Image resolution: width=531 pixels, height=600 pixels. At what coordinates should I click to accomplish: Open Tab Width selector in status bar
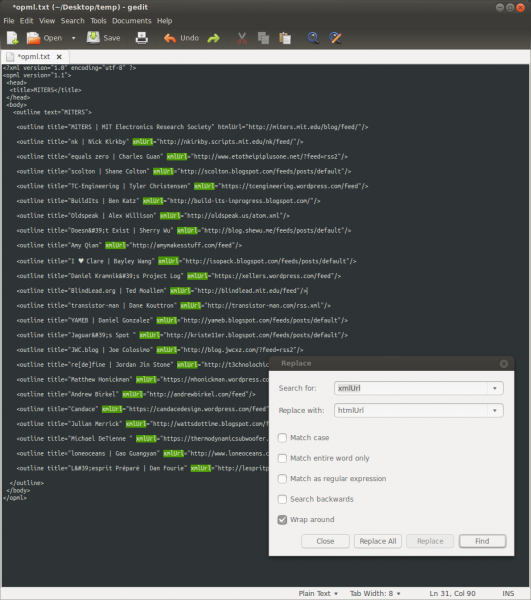(x=375, y=593)
